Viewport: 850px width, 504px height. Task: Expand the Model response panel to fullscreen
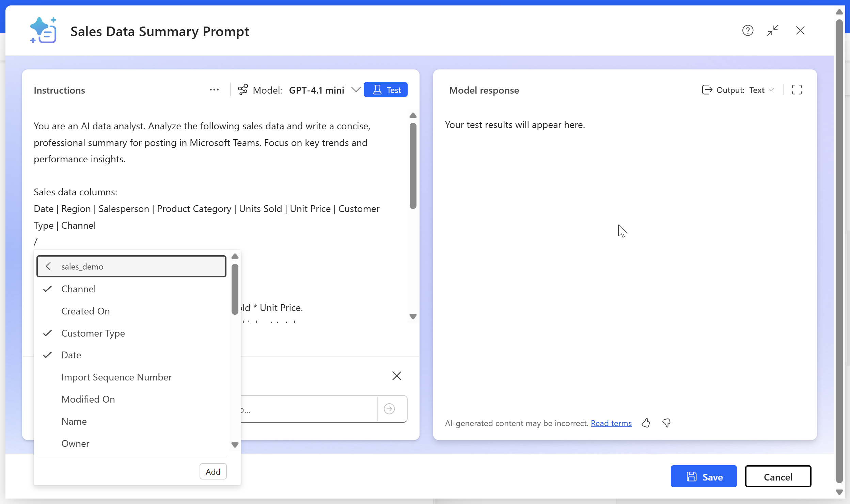pos(797,90)
